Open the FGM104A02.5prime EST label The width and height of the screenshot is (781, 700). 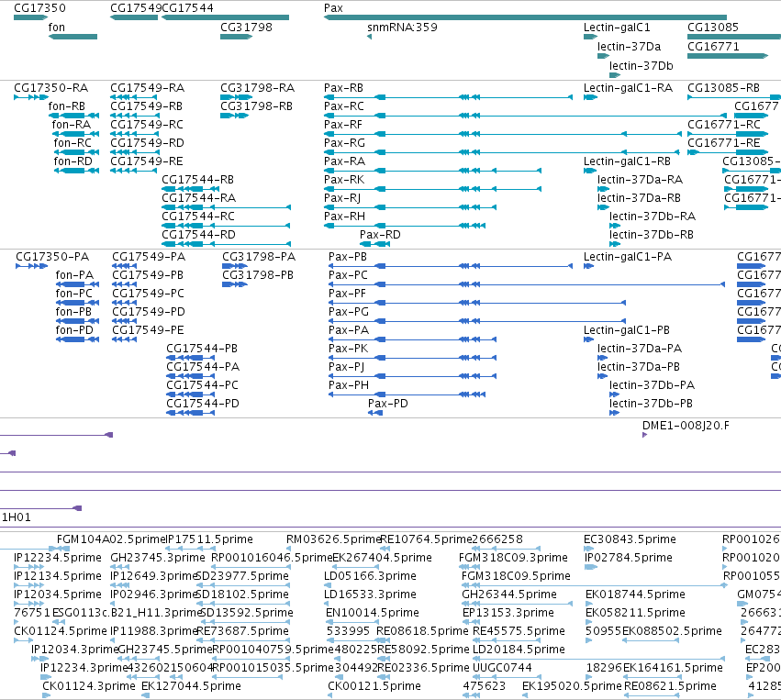click(110, 539)
